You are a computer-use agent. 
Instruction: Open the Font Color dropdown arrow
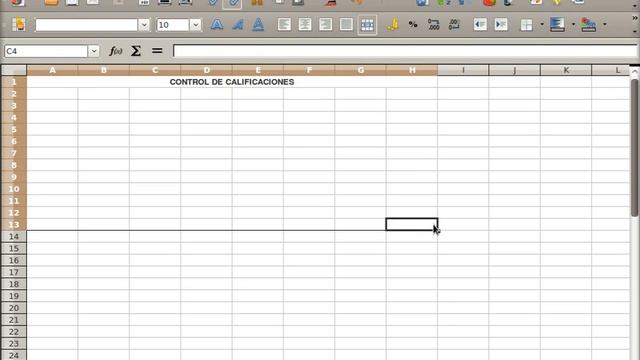(604, 24)
